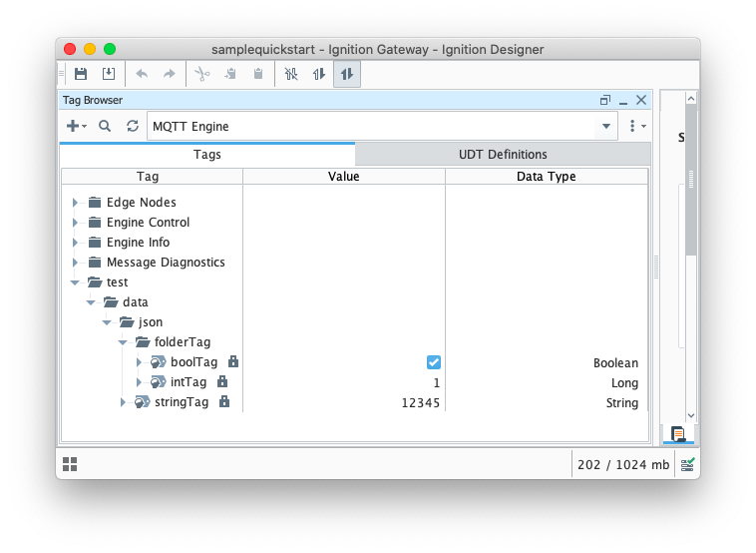Expand the boolTag tag properties
756x553 pixels.
(139, 362)
